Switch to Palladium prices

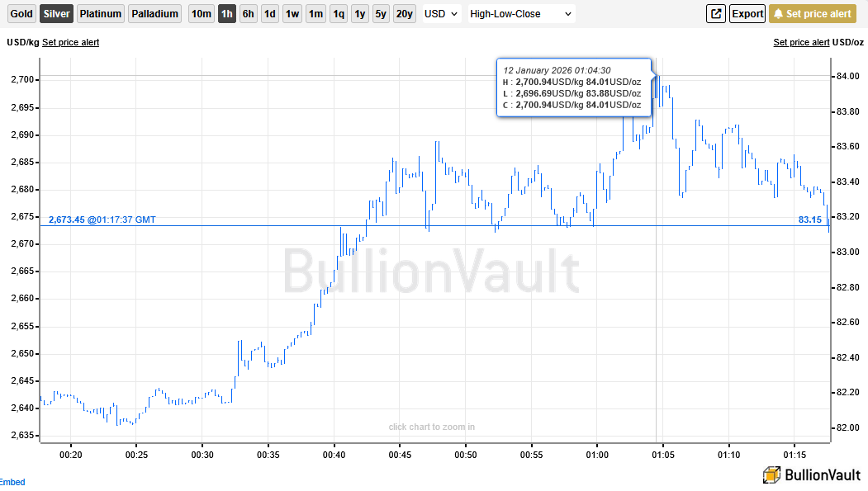pos(155,14)
